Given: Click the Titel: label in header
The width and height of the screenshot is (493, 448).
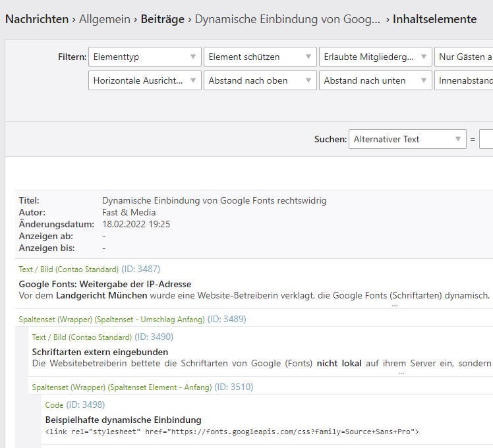Looking at the screenshot, I should tap(29, 200).
